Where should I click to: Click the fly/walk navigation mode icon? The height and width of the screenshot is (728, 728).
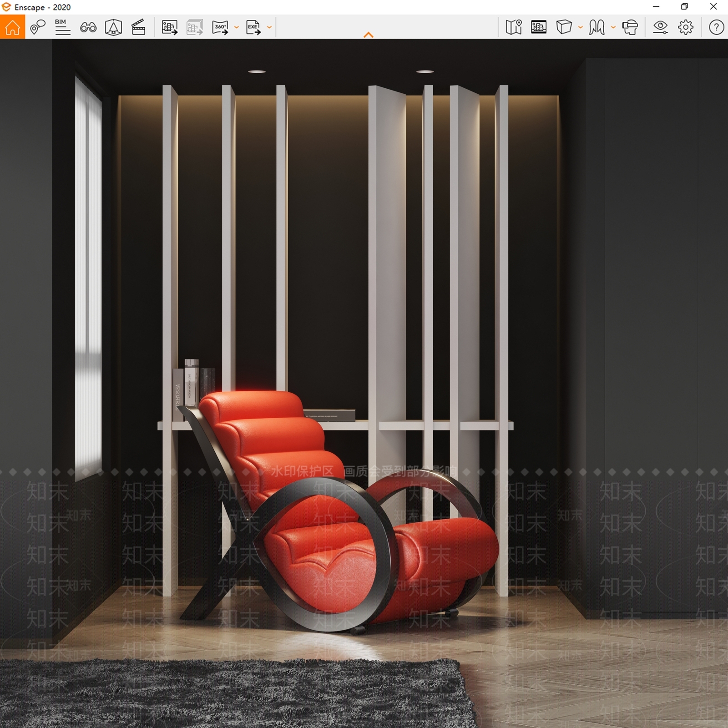[x=597, y=27]
